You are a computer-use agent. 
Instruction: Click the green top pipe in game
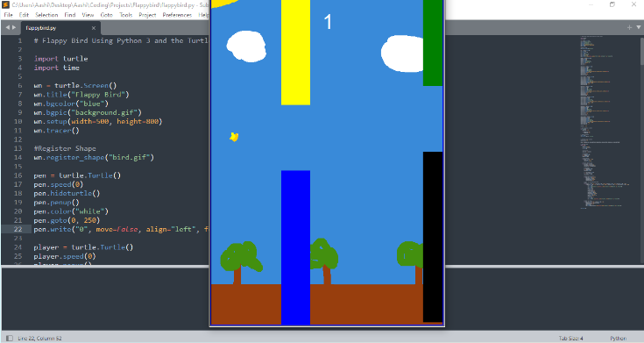(433, 43)
